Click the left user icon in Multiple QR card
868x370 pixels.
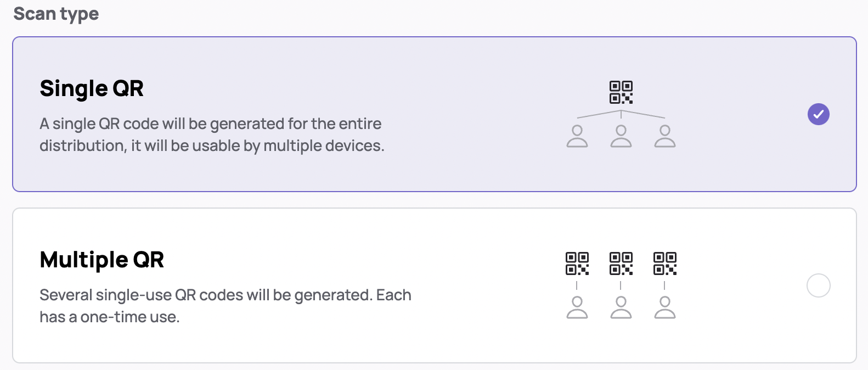[x=577, y=307]
